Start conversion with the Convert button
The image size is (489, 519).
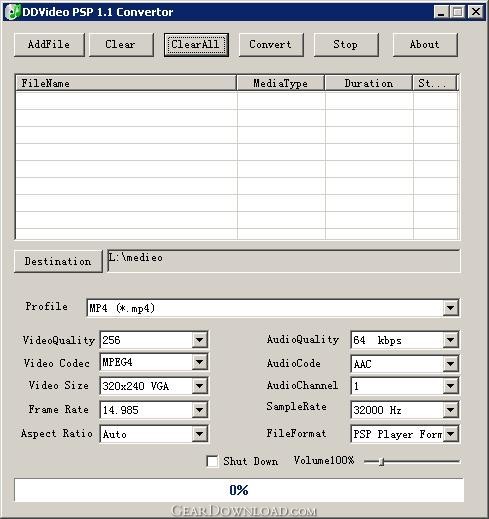(271, 45)
